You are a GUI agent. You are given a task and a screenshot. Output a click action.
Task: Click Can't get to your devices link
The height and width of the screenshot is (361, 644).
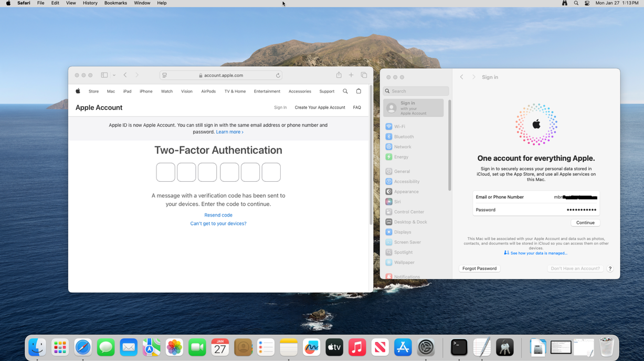tap(218, 223)
